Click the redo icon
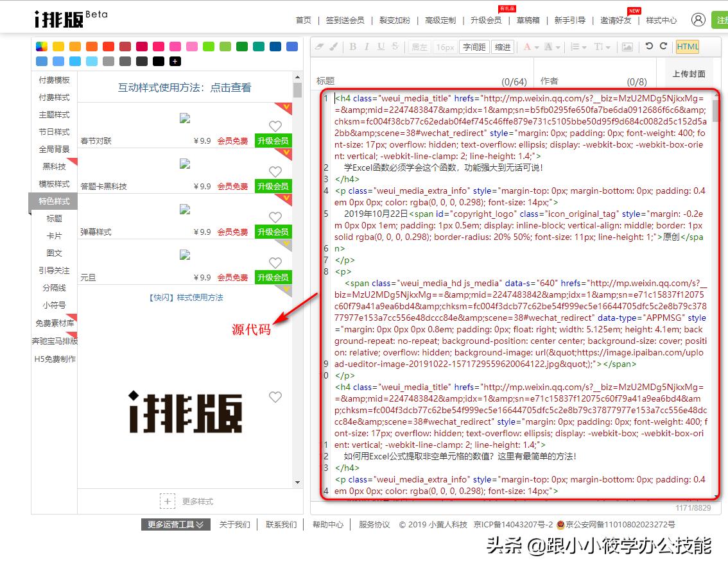728x571 pixels. 664,46
